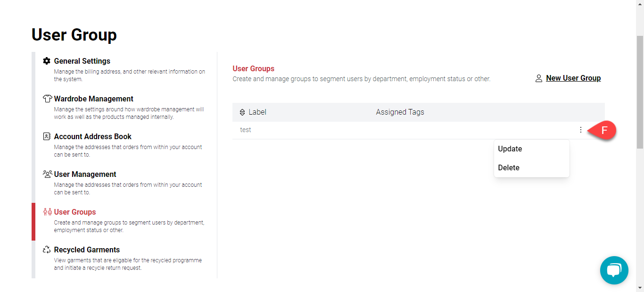Select Delete from the context menu
This screenshot has height=292, width=644.
[509, 168]
